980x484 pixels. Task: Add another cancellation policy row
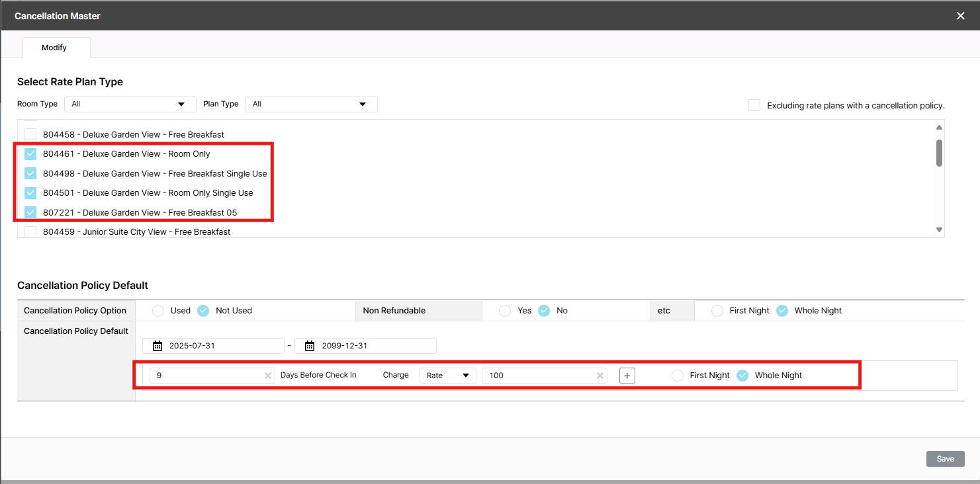pyautogui.click(x=627, y=376)
